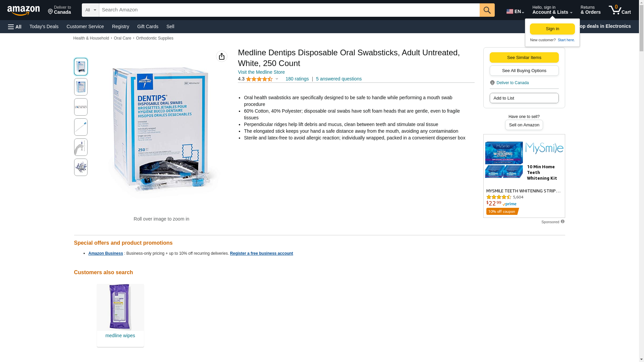The height and width of the screenshot is (362, 644).
Task: Expand the Add to List dropdown
Action: tap(524, 98)
